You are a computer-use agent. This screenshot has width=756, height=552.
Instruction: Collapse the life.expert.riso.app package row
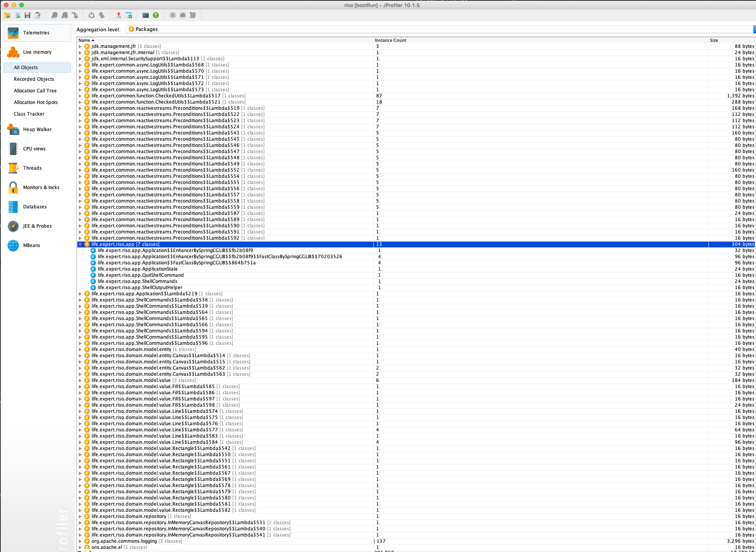[x=80, y=244]
